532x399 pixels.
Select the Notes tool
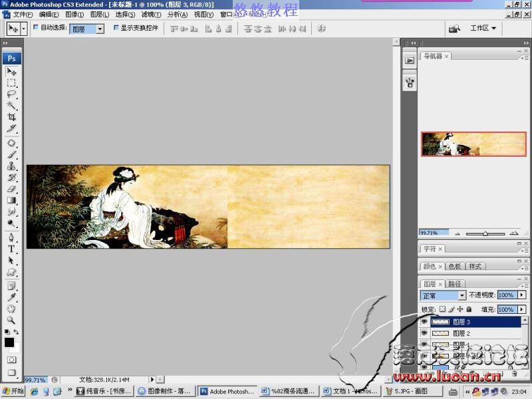pos(11,286)
